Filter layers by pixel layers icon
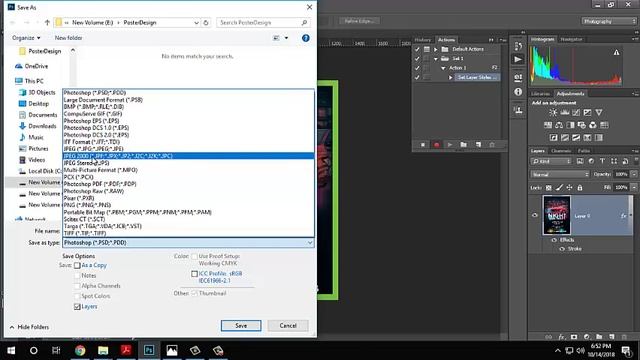This screenshot has width=640, height=360. point(580,161)
